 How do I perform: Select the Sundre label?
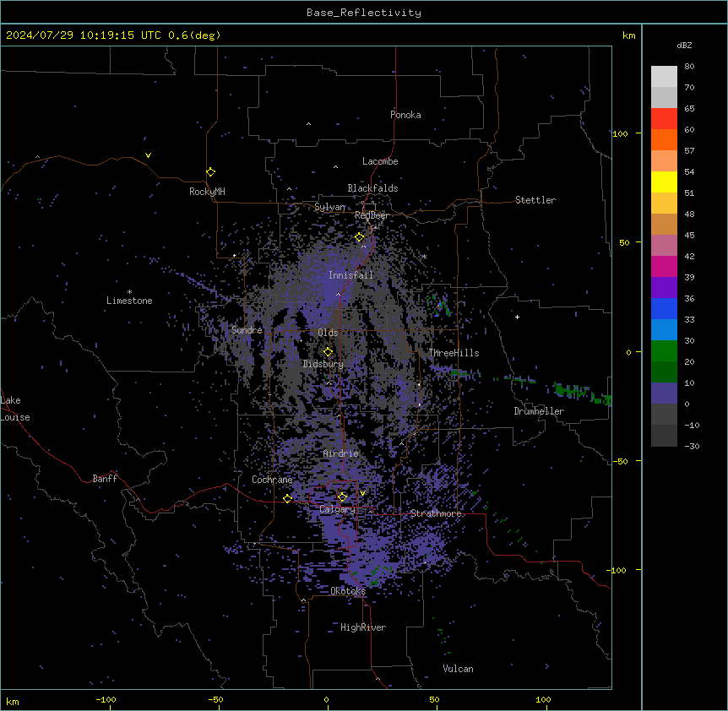click(x=247, y=330)
